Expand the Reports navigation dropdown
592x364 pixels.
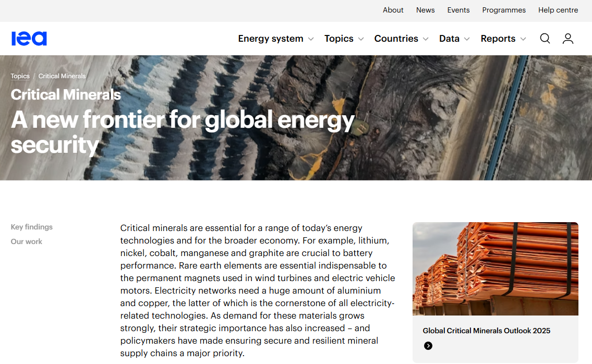[x=503, y=39]
